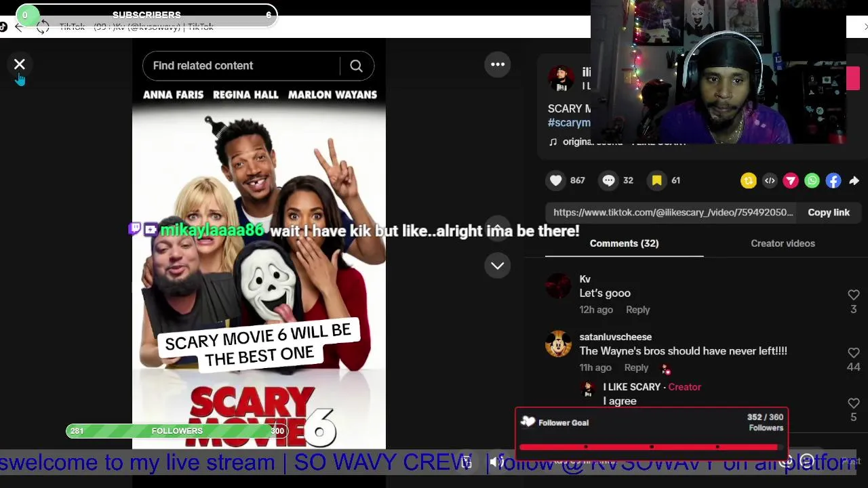This screenshot has width=868, height=488.
Task: Click Copy link button
Action: [829, 212]
